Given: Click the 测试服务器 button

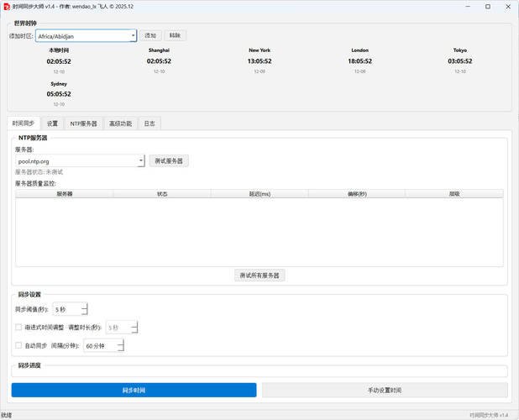Looking at the screenshot, I should point(169,160).
